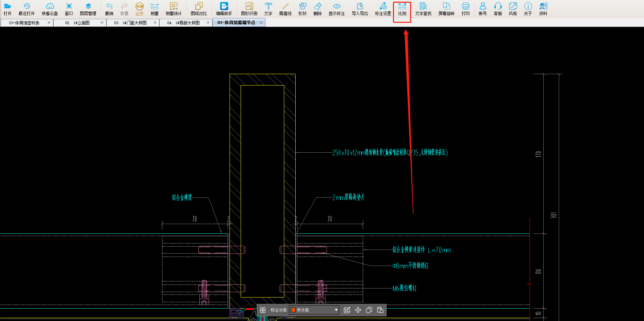Click the M6限位螺钉 label
This screenshot has height=321, width=644.
[404, 288]
